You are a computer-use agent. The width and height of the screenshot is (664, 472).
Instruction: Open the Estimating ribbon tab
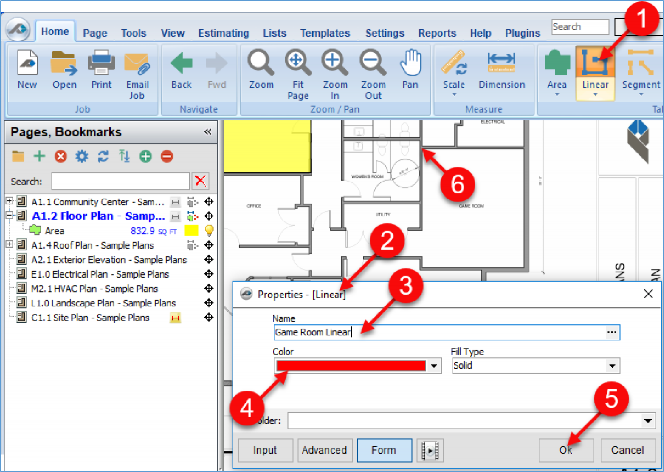point(224,33)
